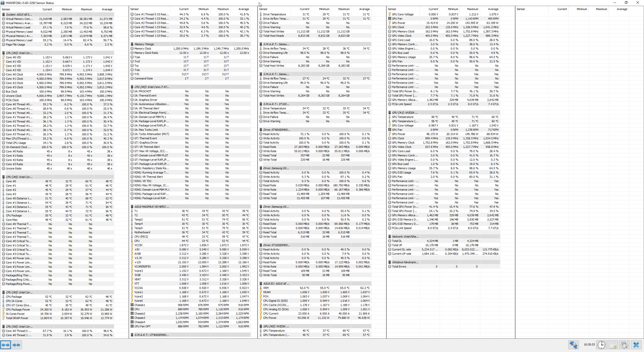This screenshot has height=352, width=644.
Task: Select the PCH voltage row
Action: click(315, 296)
